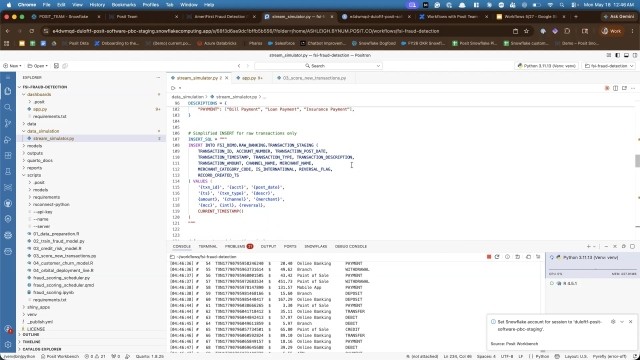Open Run and Debug view in activity bar

tap(8, 140)
